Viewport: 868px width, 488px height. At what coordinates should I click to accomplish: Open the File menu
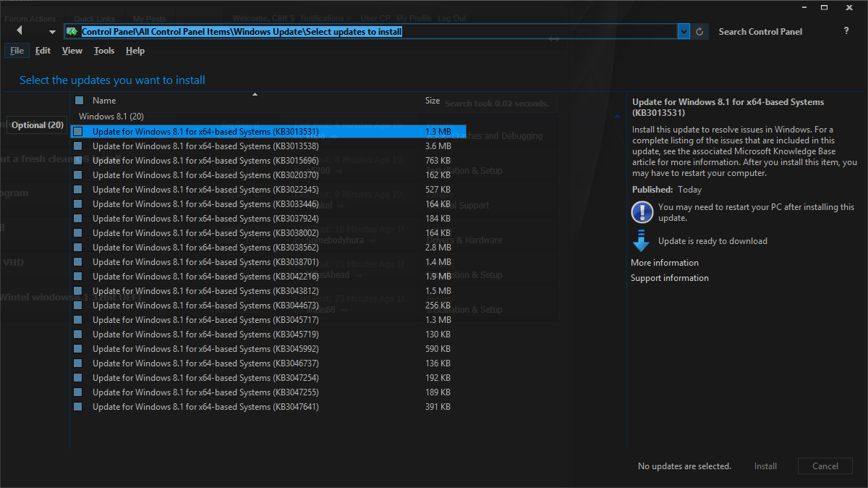pyautogui.click(x=17, y=51)
